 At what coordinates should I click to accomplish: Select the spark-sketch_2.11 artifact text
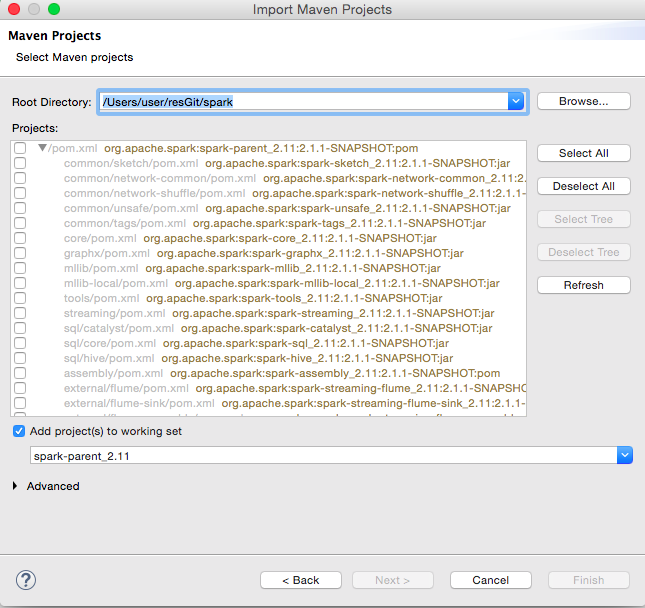click(x=357, y=163)
